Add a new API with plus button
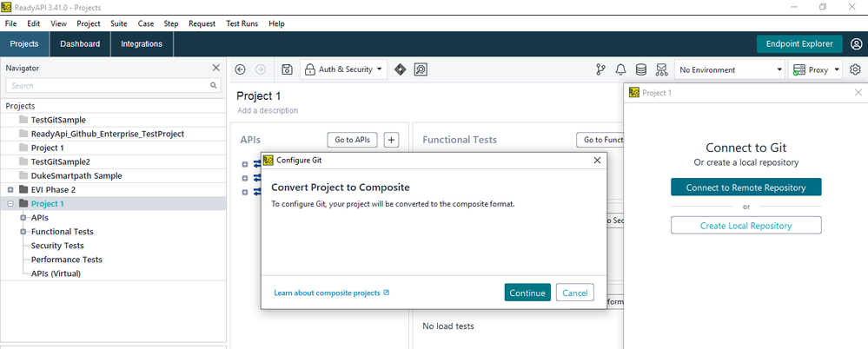 391,140
